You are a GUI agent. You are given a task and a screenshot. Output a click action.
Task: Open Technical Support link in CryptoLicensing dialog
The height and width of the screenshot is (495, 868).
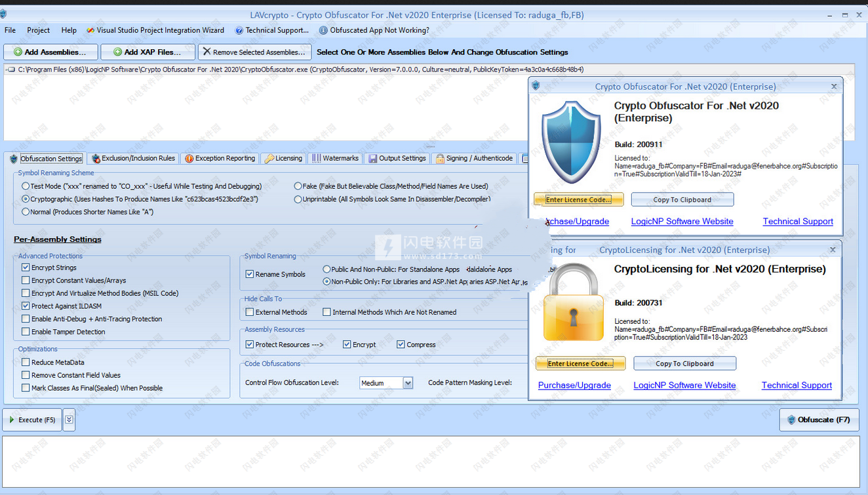pyautogui.click(x=797, y=386)
